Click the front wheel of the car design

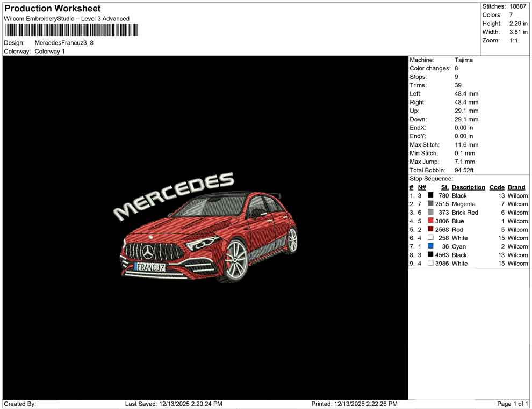pyautogui.click(x=235, y=259)
